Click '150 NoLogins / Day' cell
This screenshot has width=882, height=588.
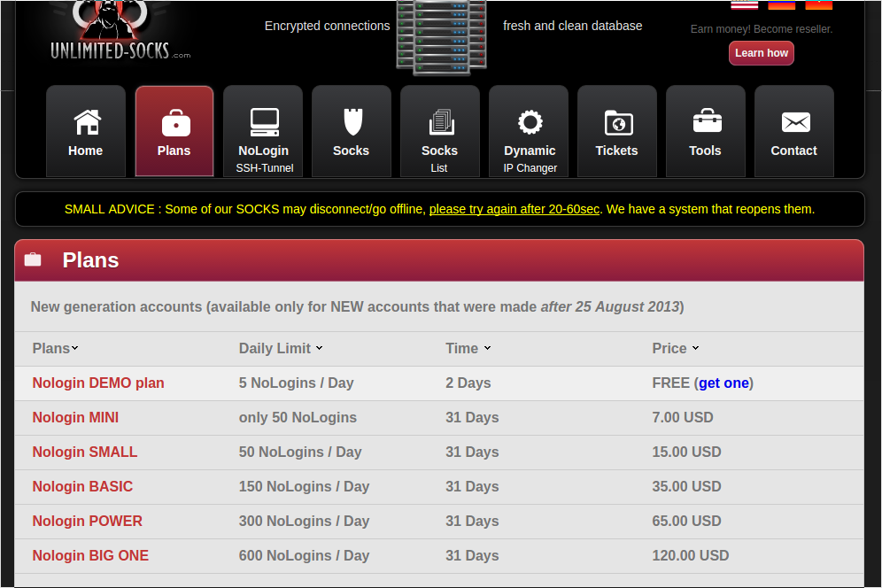(x=304, y=487)
